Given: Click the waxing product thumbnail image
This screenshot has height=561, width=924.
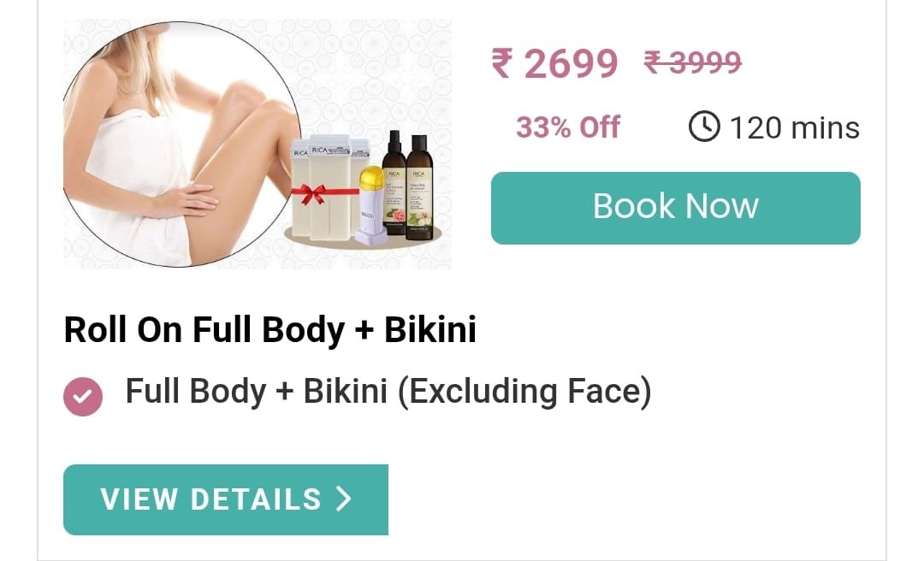Looking at the screenshot, I should point(258,144).
